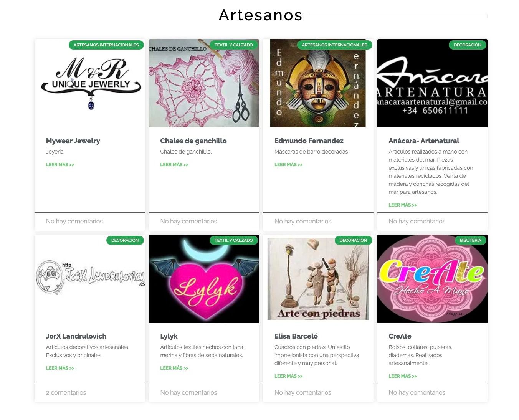Follow Leer más link under Mywear Jewelry
Image resolution: width=519 pixels, height=420 pixels.
[60, 165]
